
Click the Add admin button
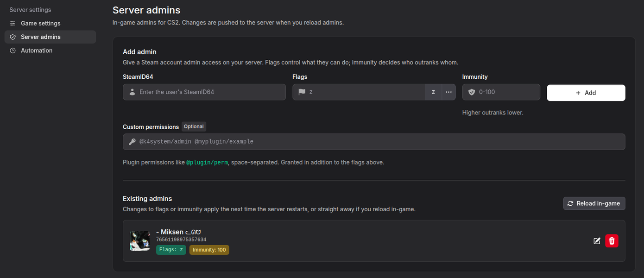[586, 93]
